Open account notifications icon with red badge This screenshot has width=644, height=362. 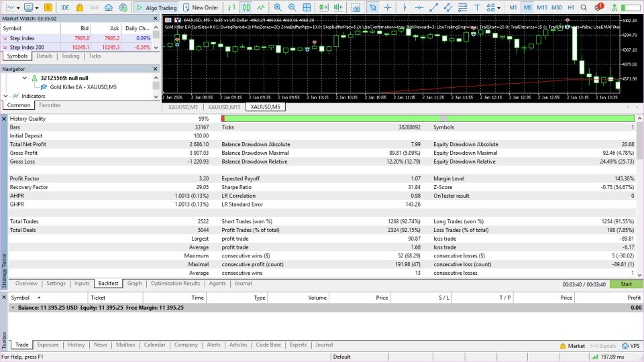[x=598, y=7]
